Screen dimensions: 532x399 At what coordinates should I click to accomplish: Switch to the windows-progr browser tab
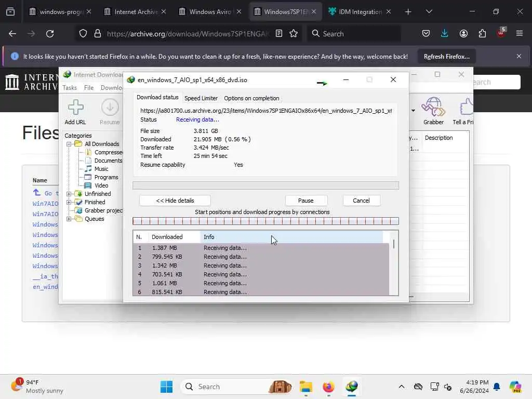point(60,12)
